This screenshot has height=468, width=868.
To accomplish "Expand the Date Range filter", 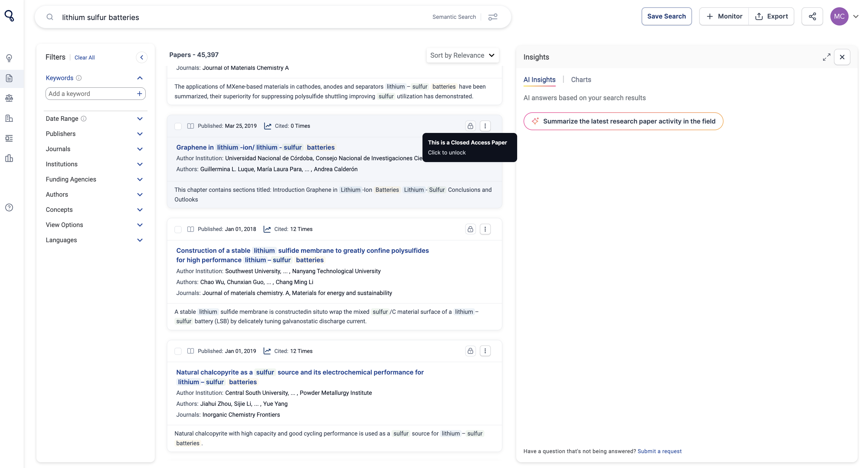I will coord(140,119).
